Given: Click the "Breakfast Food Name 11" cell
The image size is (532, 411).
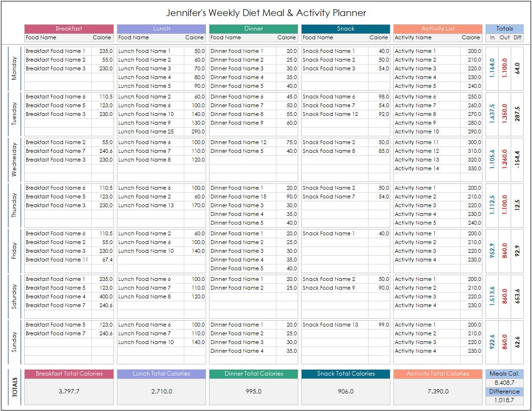Looking at the screenshot, I should pyautogui.click(x=58, y=260).
